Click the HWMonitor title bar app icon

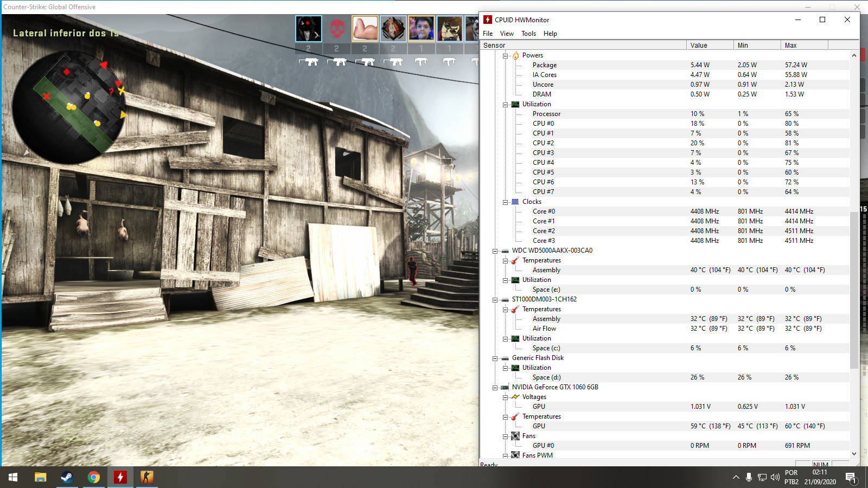pos(488,20)
